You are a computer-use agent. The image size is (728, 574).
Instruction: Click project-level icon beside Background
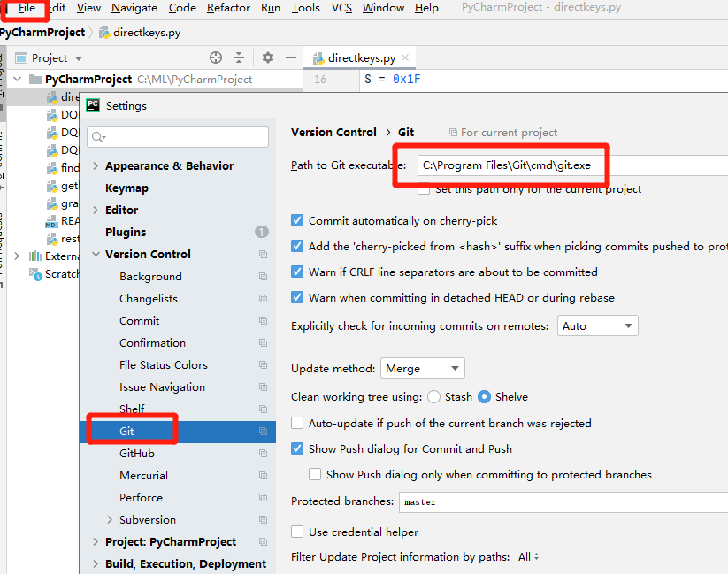coord(264,276)
